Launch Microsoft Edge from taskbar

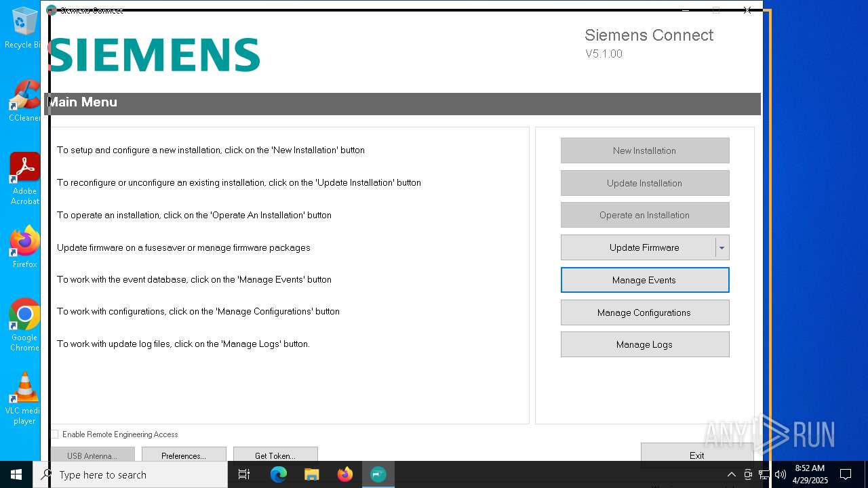pos(279,474)
